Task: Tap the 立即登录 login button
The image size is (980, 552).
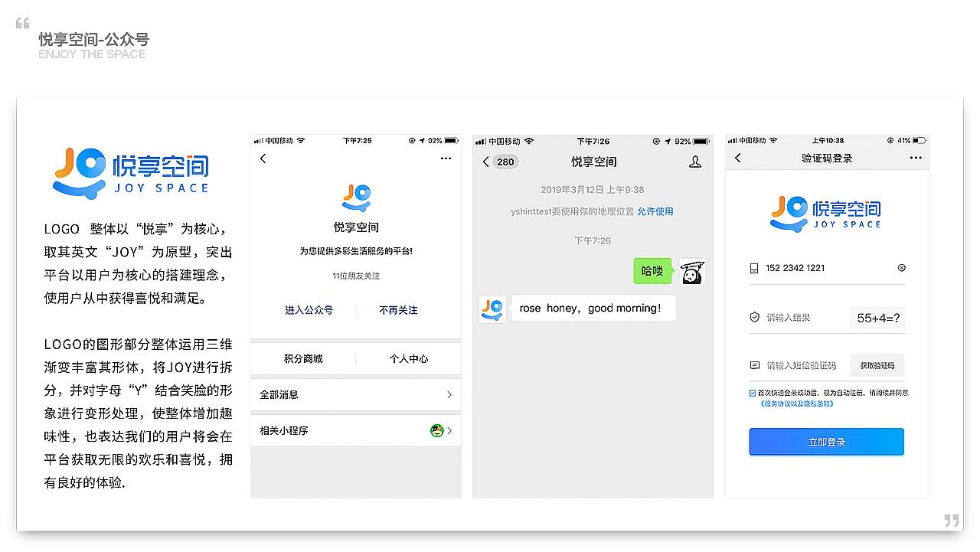Action: tap(826, 442)
